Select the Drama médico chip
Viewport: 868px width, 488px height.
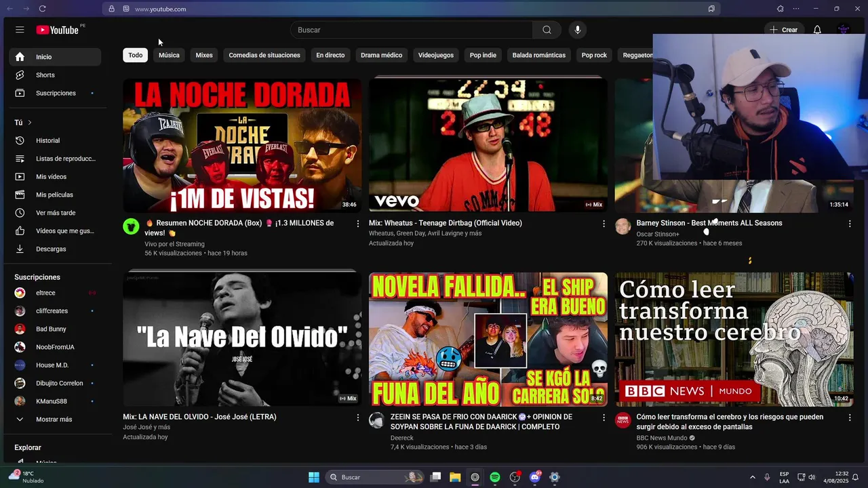(381, 55)
